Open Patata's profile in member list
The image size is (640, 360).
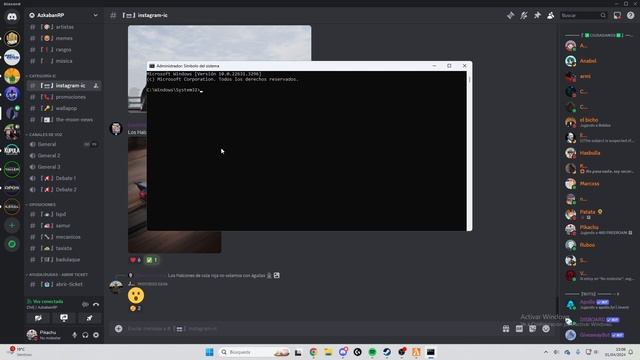(x=598, y=214)
